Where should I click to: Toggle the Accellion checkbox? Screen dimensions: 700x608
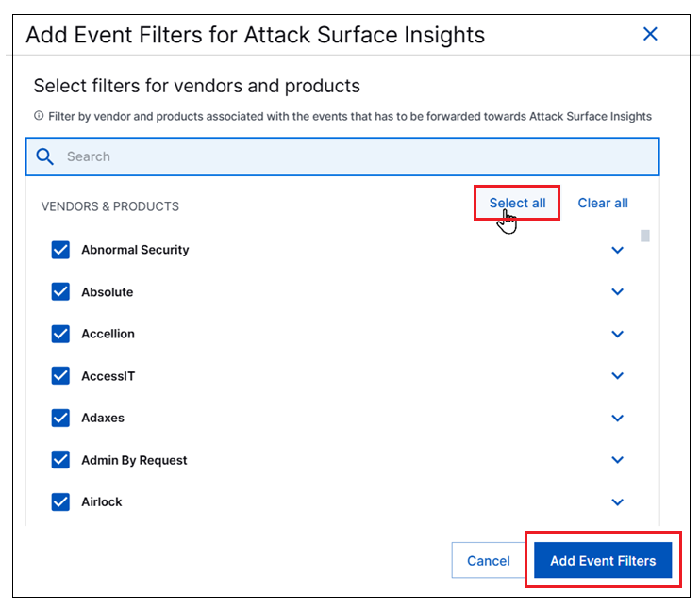pos(60,334)
